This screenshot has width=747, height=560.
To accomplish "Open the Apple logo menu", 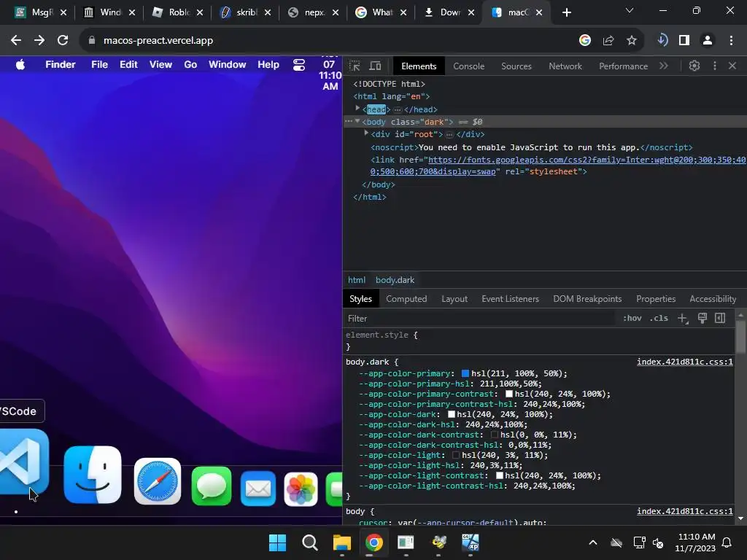I will pos(20,65).
